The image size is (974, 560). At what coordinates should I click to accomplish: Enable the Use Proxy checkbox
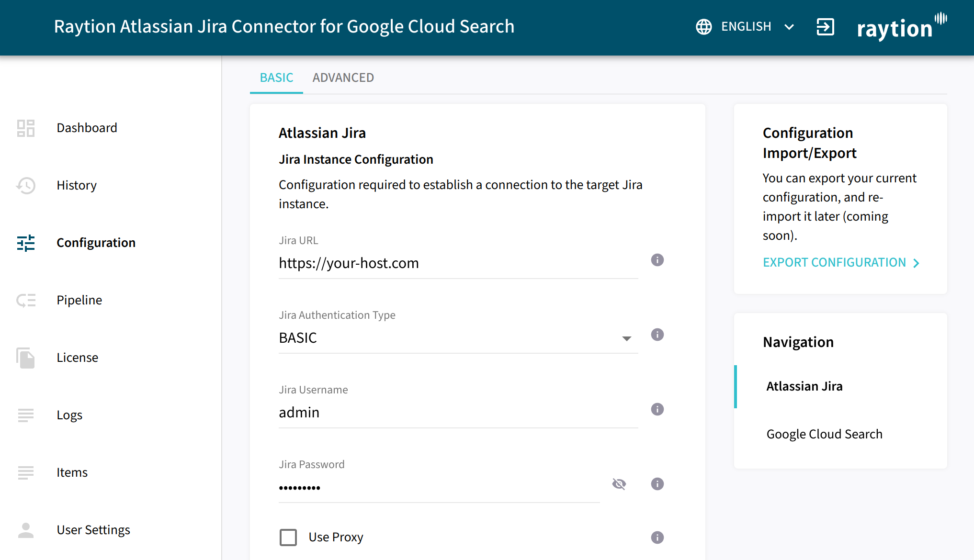tap(288, 537)
